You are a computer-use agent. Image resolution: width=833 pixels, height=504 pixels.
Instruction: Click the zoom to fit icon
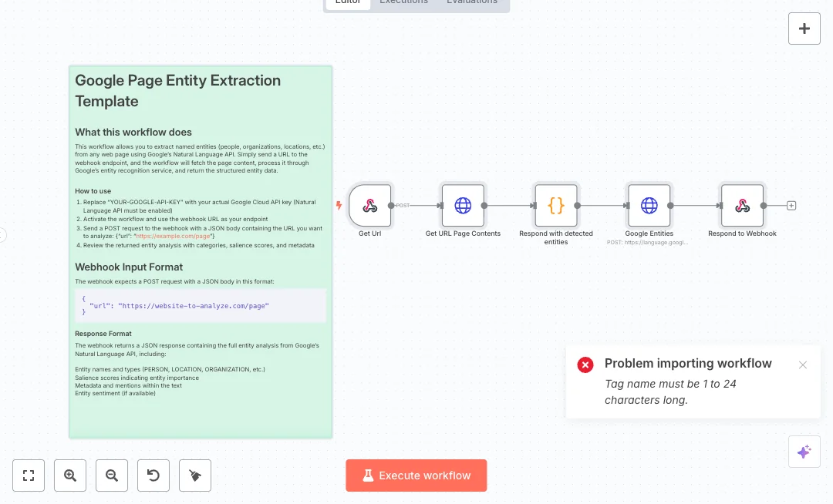(x=29, y=475)
